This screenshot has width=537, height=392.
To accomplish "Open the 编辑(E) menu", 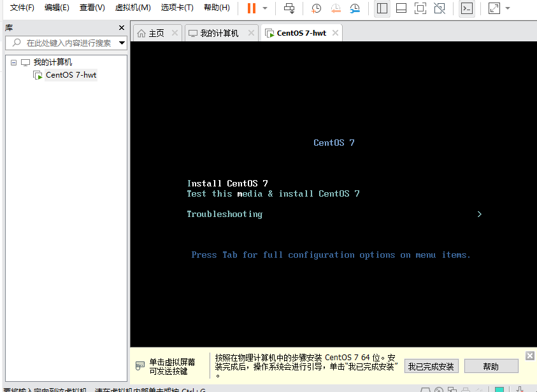I will point(57,8).
